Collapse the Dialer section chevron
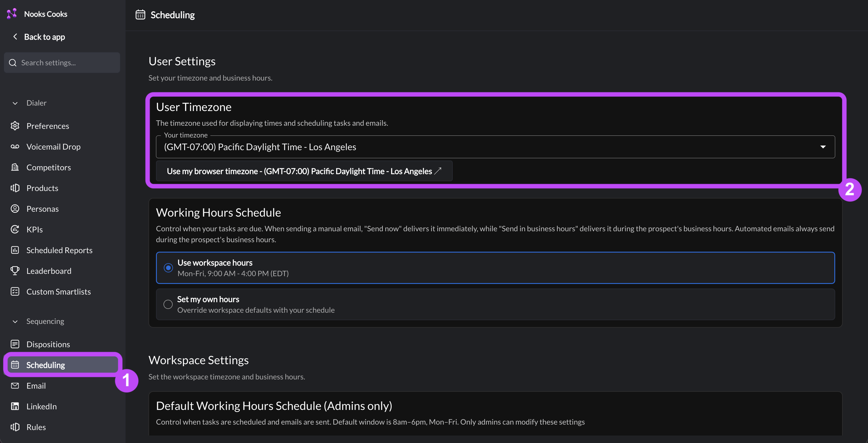Screen dimensions: 868x443 tap(15, 103)
